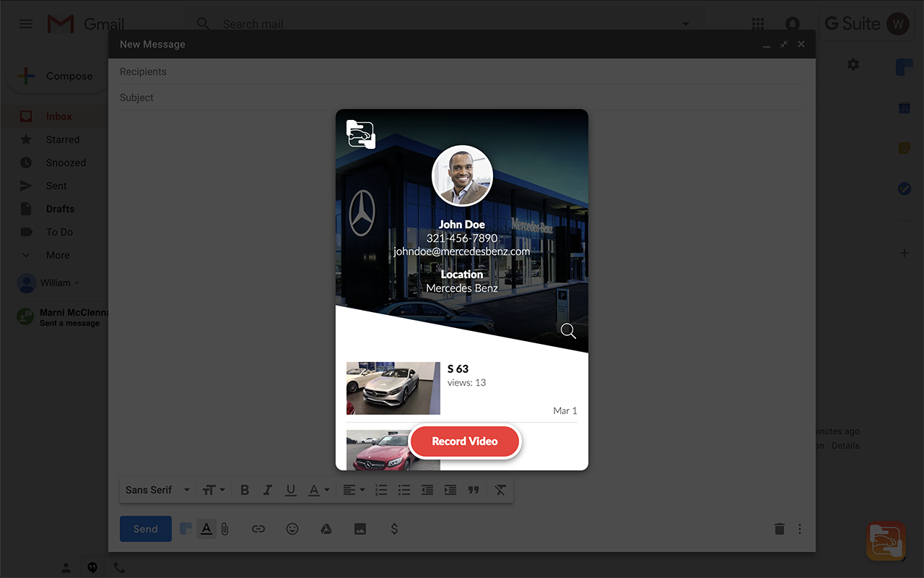Click the Record Video button
The height and width of the screenshot is (578, 924).
(x=465, y=441)
